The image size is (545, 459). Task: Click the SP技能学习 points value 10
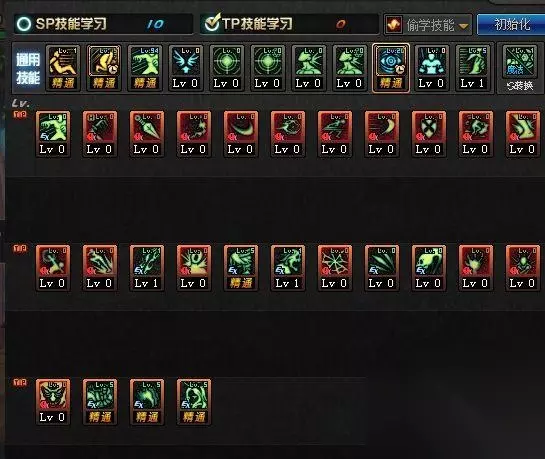(155, 24)
